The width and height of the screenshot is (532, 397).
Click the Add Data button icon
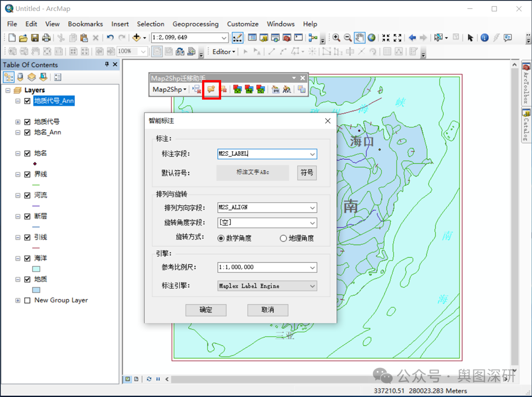[x=136, y=37]
